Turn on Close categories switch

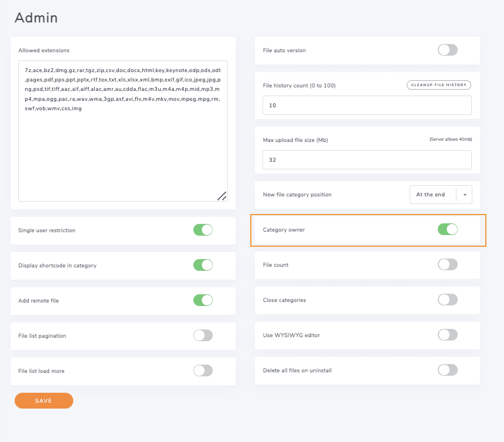point(447,300)
